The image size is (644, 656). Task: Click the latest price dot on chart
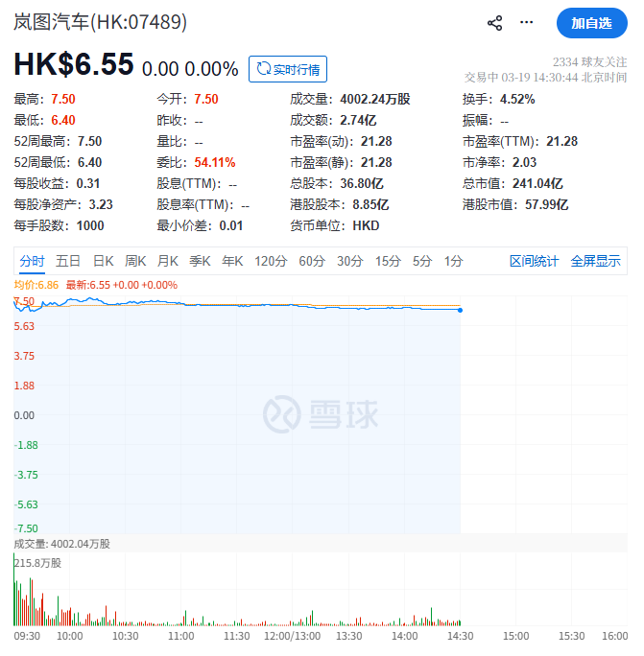(460, 311)
